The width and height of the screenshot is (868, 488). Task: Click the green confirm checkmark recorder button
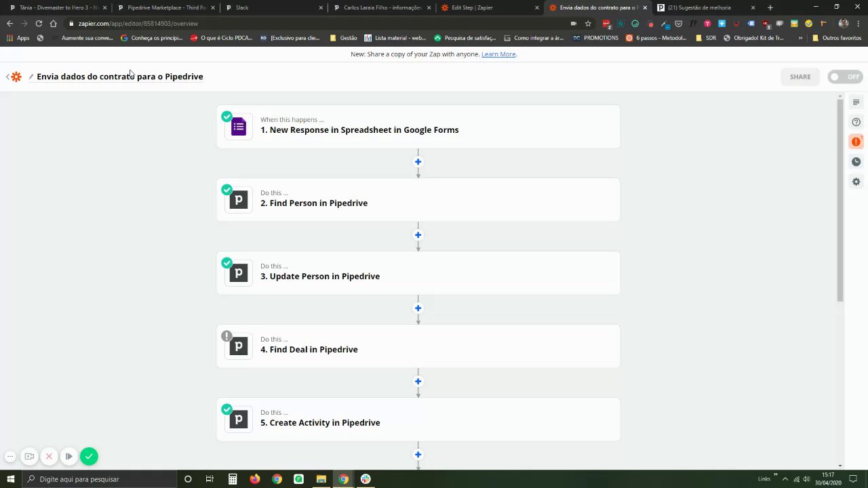click(x=89, y=456)
